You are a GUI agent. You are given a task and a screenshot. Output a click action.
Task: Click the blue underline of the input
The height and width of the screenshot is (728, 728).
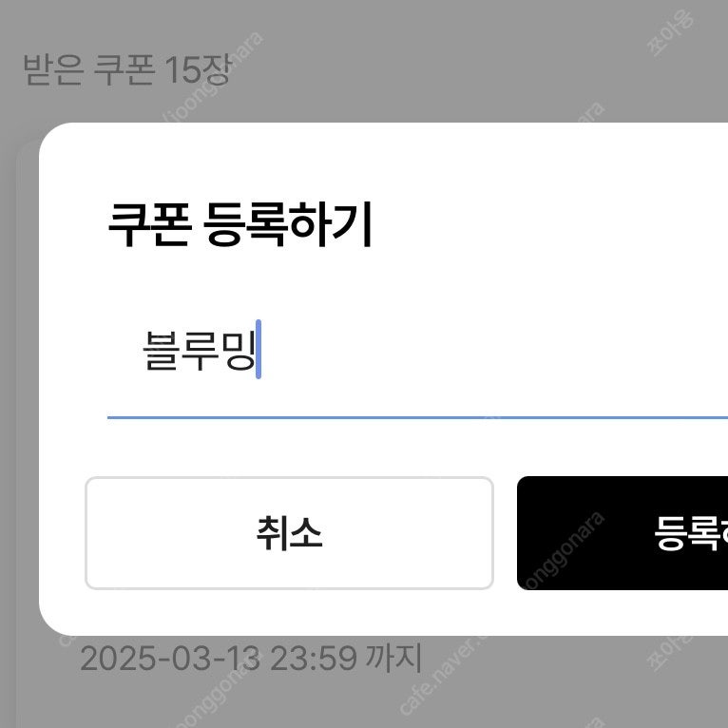click(417, 417)
